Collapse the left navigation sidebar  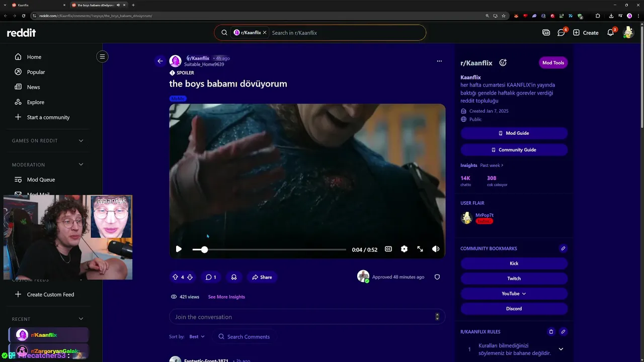tap(102, 56)
